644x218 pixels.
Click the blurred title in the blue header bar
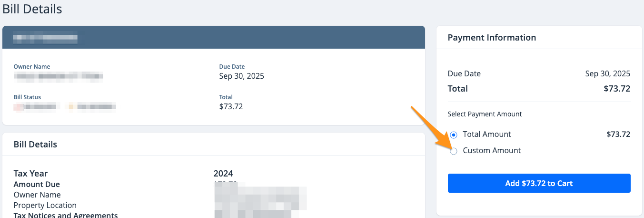click(x=45, y=37)
